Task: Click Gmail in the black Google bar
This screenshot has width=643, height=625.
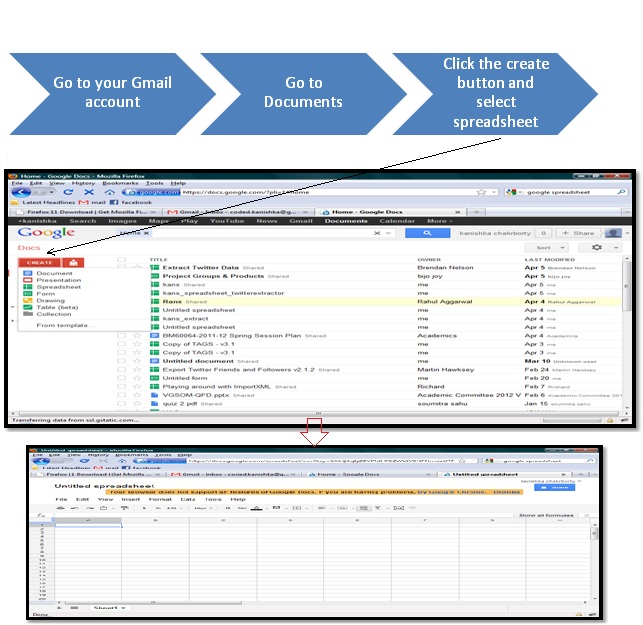Action: pyautogui.click(x=301, y=221)
